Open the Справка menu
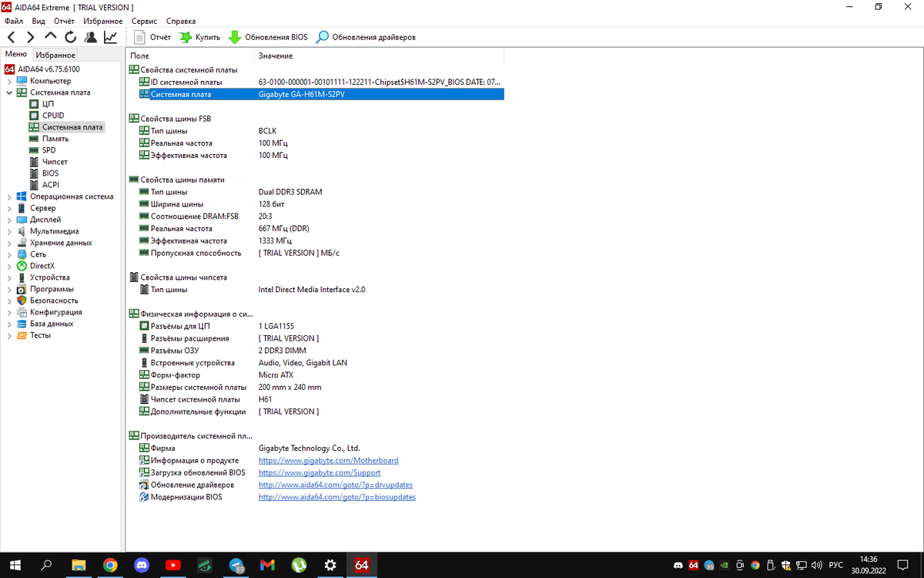 coord(181,22)
